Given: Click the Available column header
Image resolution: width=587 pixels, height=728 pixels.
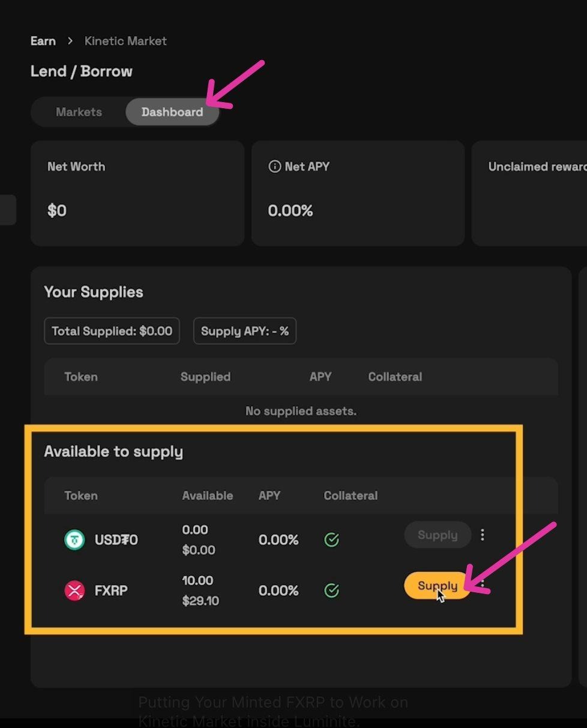Looking at the screenshot, I should (208, 496).
